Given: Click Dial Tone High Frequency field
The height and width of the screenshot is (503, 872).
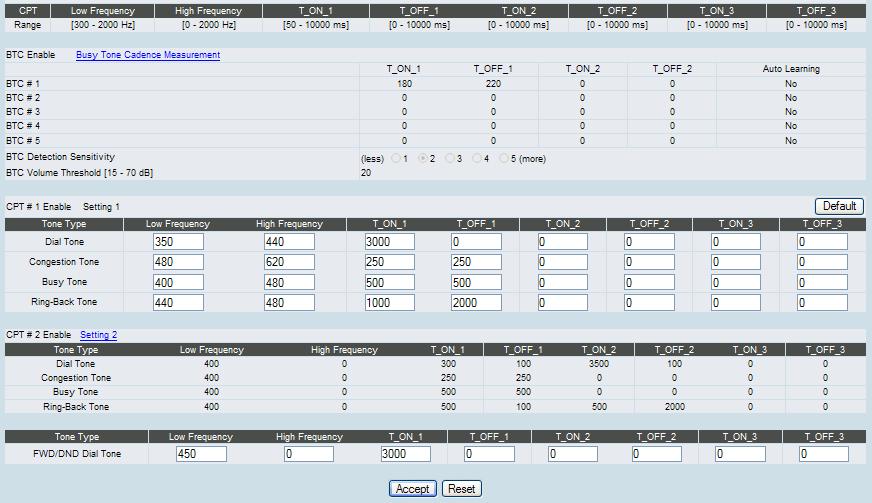Looking at the screenshot, I should pos(289,242).
